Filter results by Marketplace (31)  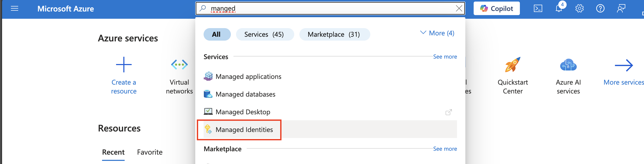tap(334, 34)
